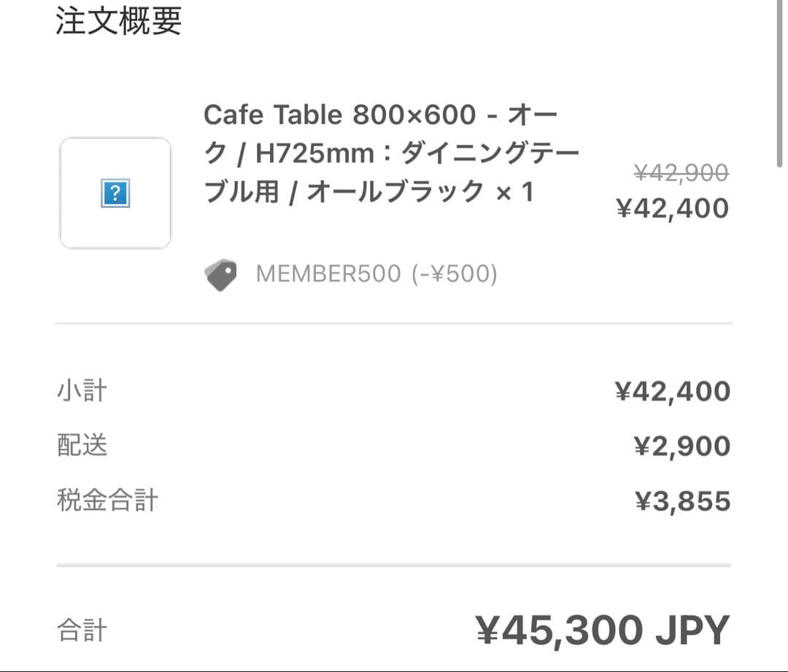Click the 注文概要 heading
The image size is (788, 672).
(x=119, y=20)
